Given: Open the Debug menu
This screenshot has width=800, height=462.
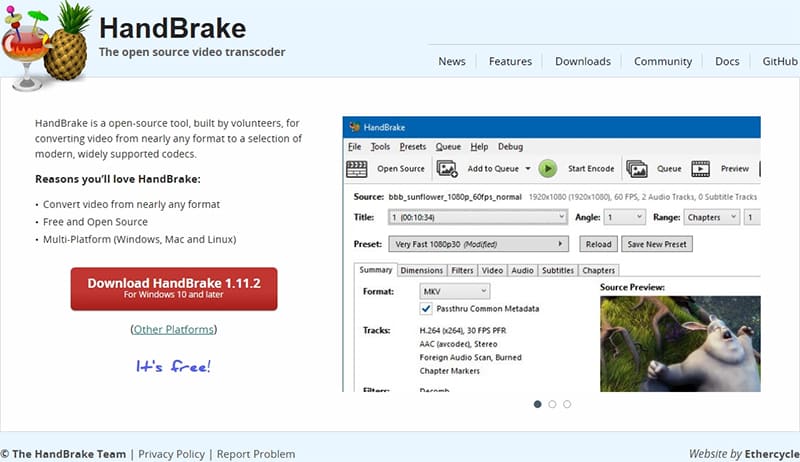Looking at the screenshot, I should pos(510,147).
